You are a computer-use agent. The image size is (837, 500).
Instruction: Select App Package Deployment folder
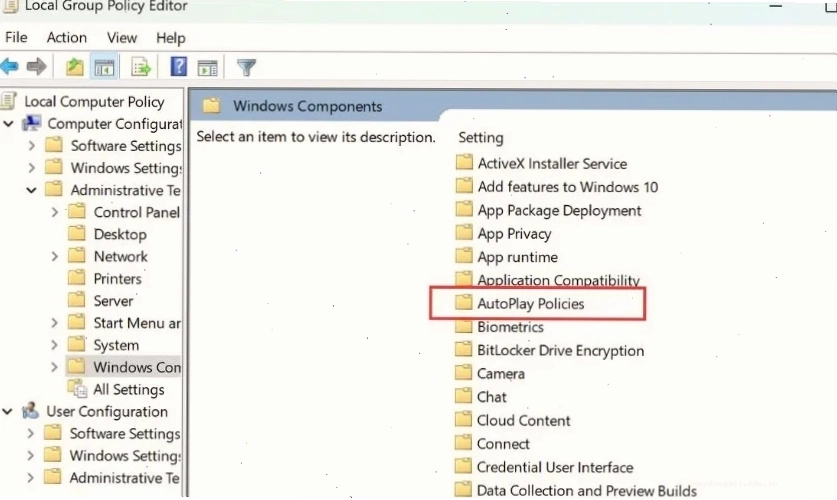point(559,210)
